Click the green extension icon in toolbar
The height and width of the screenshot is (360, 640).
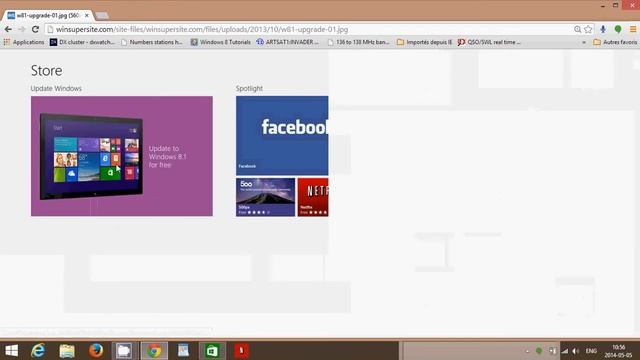click(618, 29)
